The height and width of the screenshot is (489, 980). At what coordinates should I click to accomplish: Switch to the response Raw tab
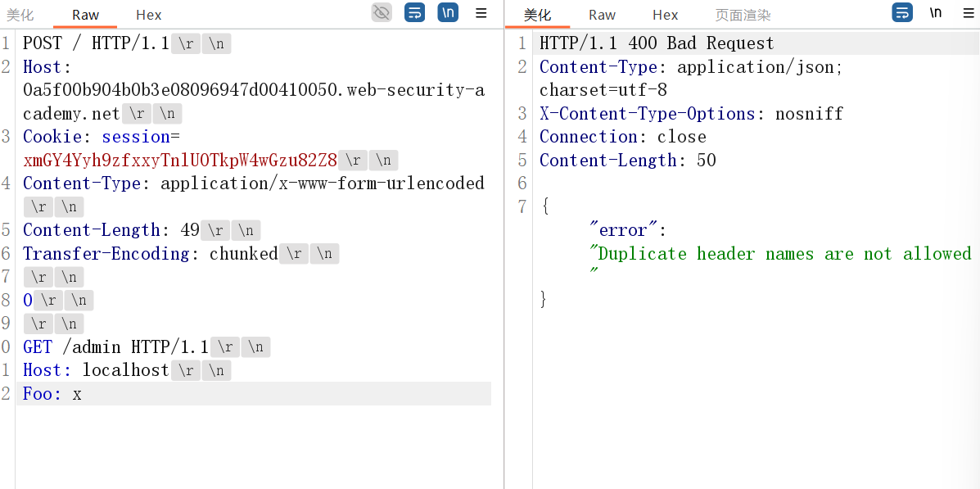pos(602,15)
